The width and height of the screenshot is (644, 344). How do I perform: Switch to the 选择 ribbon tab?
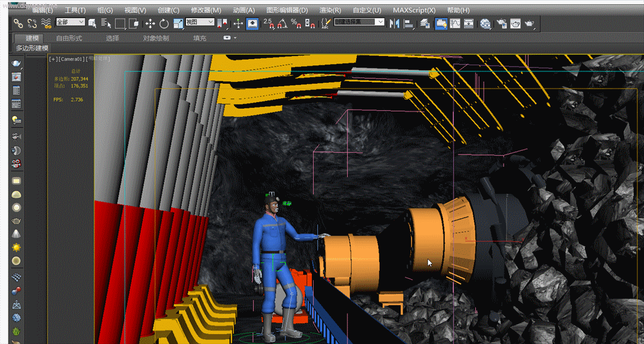[112, 38]
